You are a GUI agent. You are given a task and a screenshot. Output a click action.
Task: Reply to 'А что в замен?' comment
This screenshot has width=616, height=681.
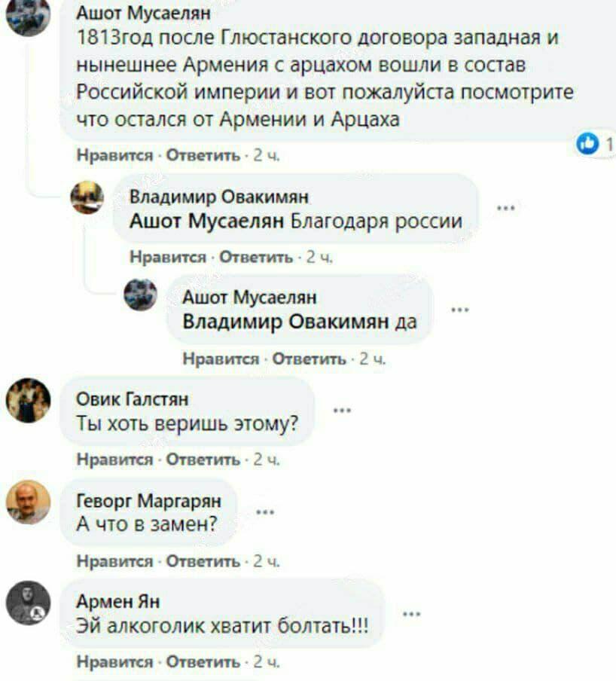203,561
